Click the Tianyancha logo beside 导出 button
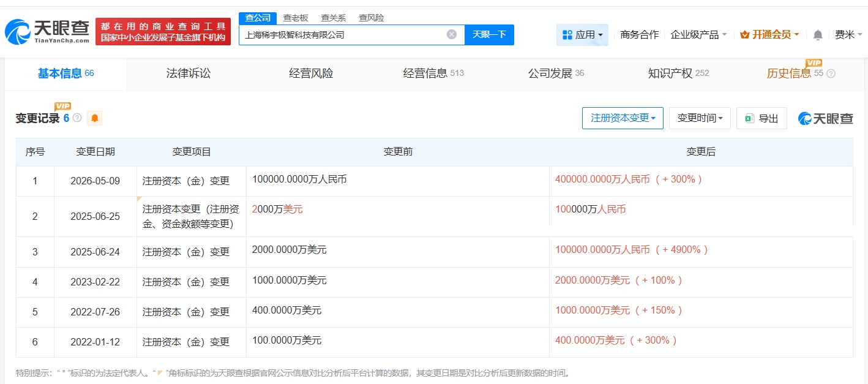 tap(825, 118)
